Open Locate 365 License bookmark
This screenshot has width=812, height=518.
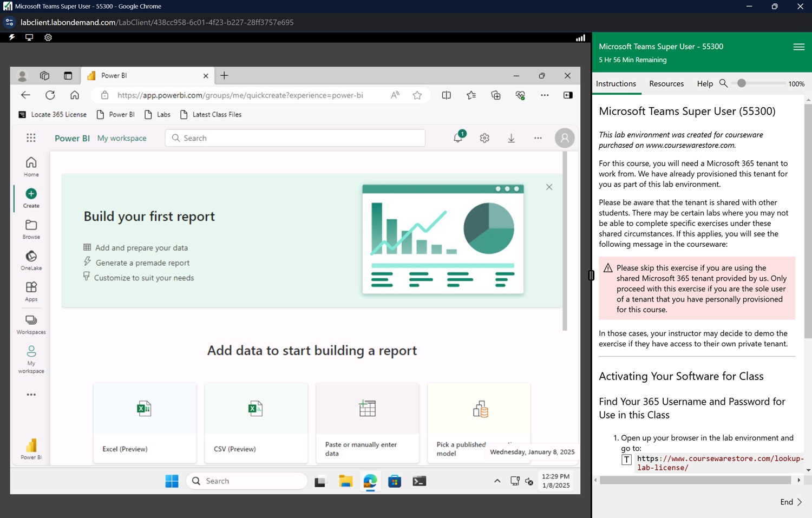(53, 115)
